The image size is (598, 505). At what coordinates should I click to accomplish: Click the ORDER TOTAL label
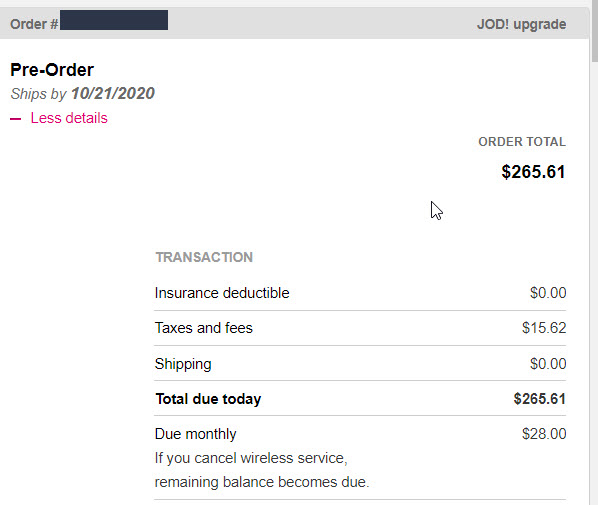[522, 142]
